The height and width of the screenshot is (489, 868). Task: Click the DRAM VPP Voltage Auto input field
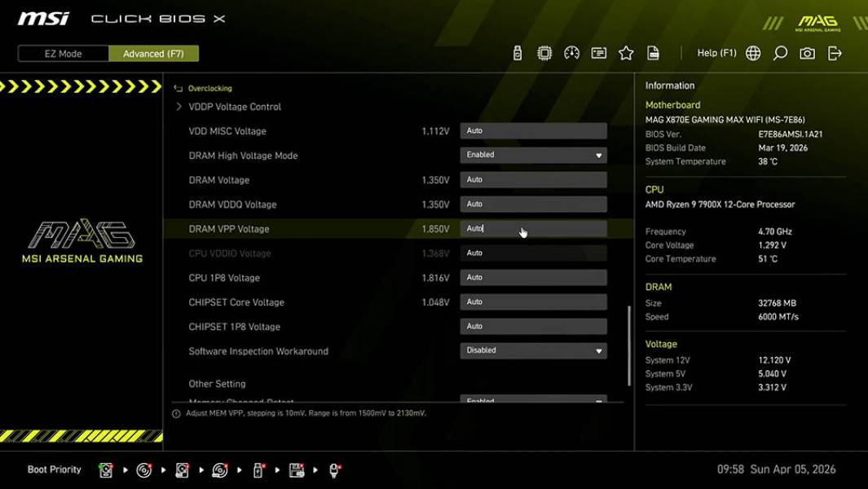click(532, 228)
